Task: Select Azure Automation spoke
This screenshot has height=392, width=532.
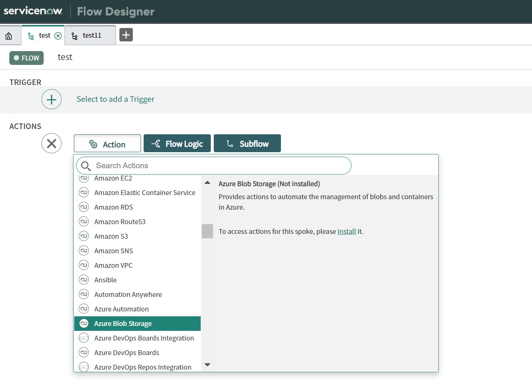Action: pyautogui.click(x=137, y=309)
